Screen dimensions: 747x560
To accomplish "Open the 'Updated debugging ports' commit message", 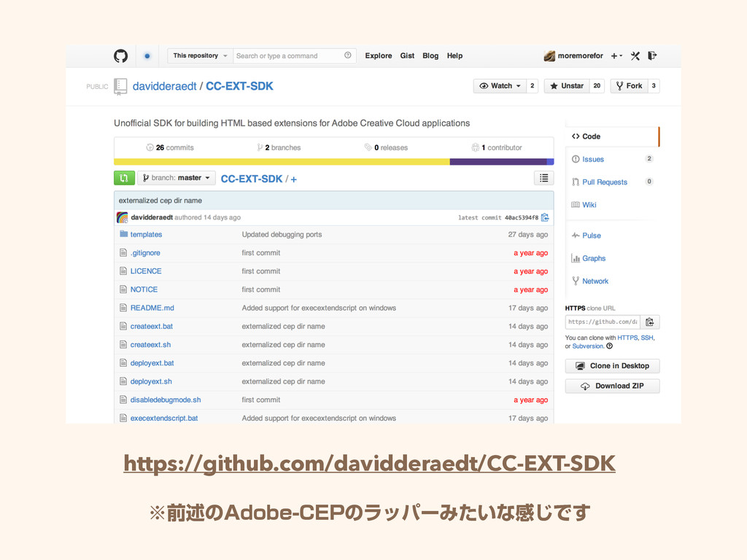I will coord(282,234).
